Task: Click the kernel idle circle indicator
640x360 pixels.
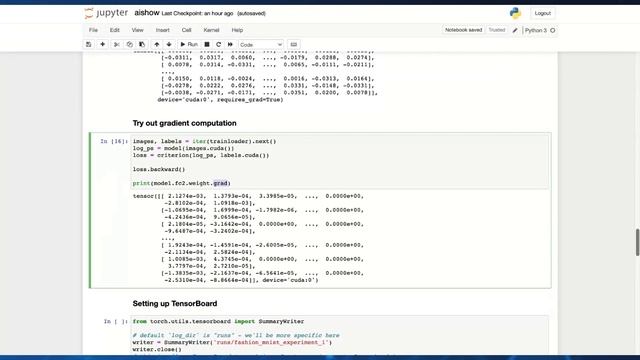Action: (553, 30)
